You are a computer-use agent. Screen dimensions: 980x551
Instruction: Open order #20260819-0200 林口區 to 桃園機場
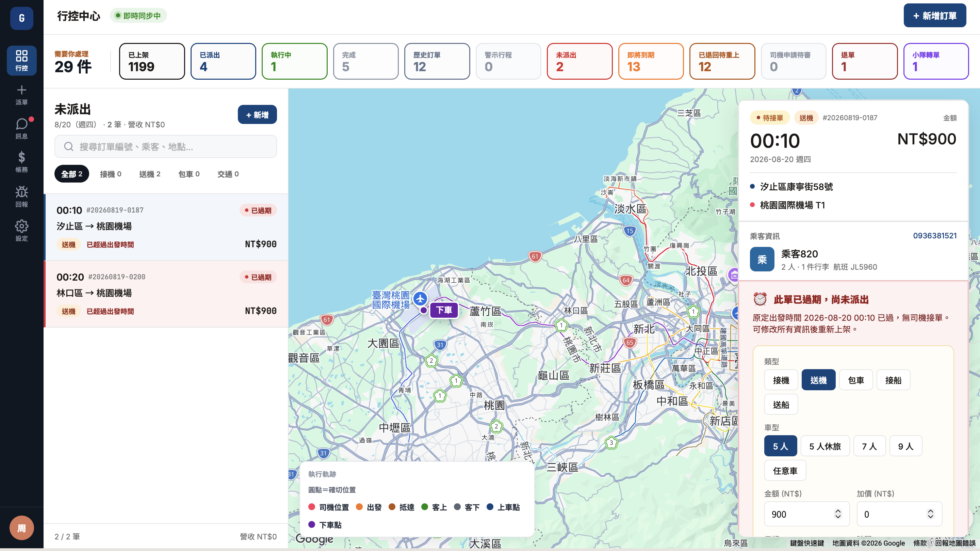point(166,294)
